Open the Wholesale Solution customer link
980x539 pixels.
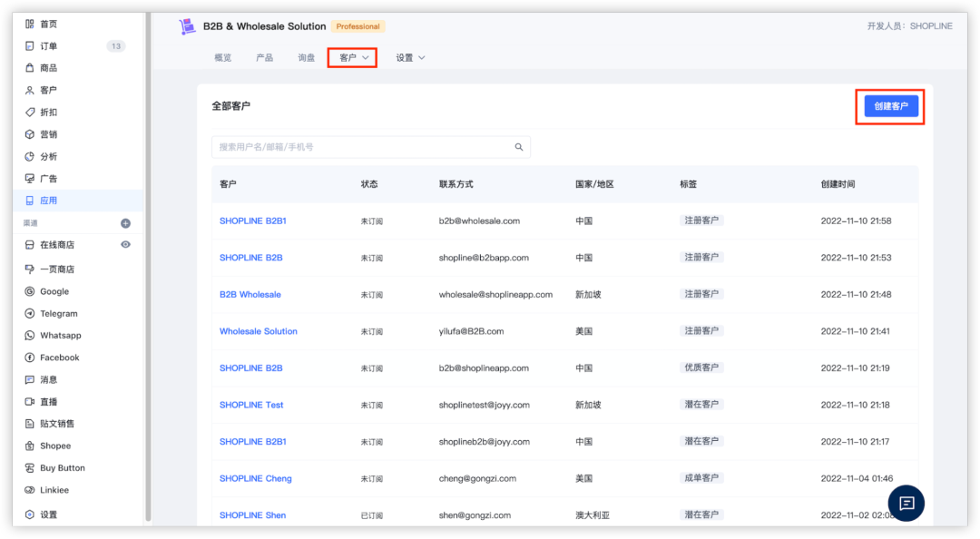click(258, 331)
